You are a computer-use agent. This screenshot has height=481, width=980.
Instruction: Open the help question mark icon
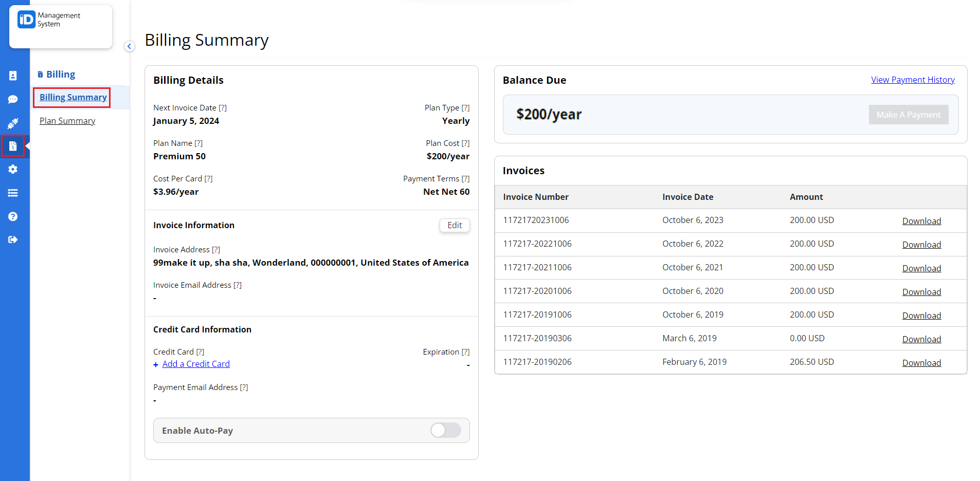click(13, 216)
